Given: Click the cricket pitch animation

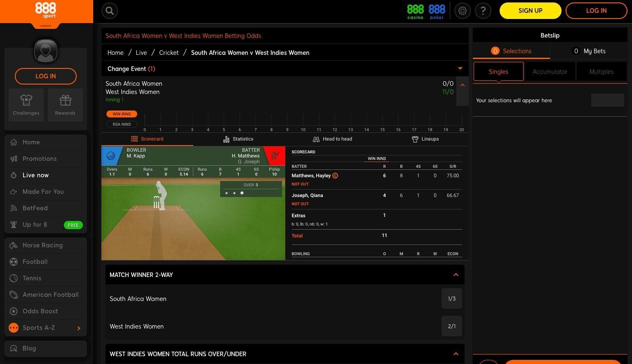Looking at the screenshot, I should (193, 219).
